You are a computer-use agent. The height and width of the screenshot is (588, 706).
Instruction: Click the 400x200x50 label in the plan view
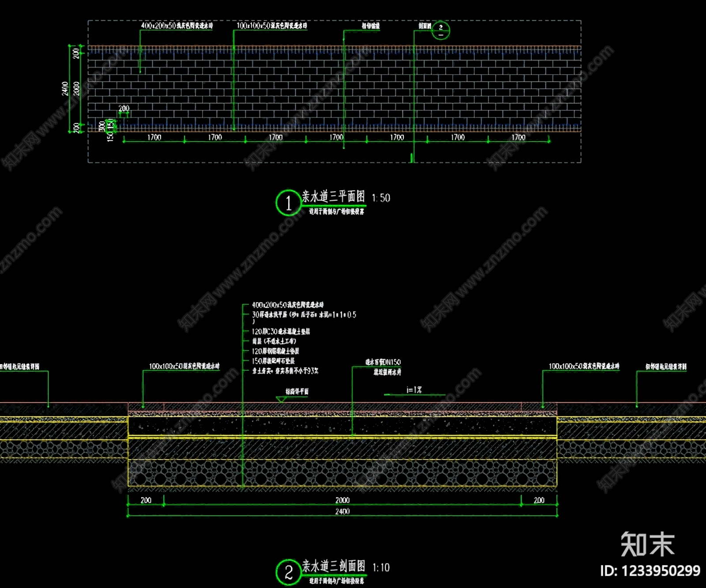pyautogui.click(x=176, y=26)
